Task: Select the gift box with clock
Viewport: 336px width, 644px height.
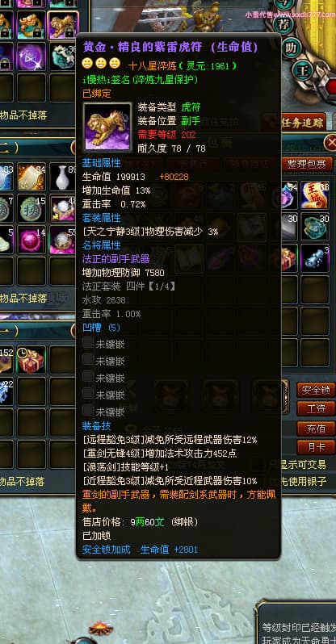Action: (x=31, y=360)
